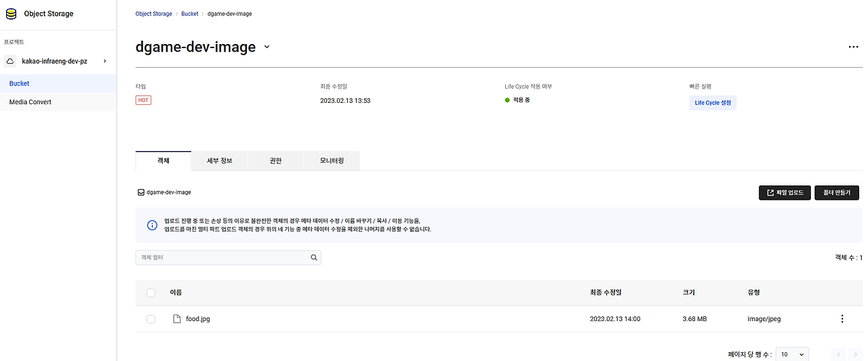Click the 3.68 MB size cell
Screen dimensions: 868x361
[694, 319]
